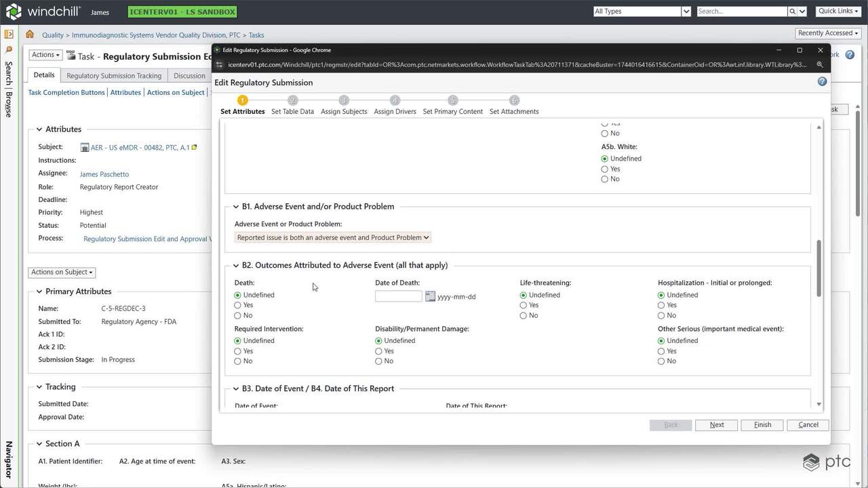This screenshot has height=488, width=868.
Task: Open the Quick Links dropdown
Action: 838,12
